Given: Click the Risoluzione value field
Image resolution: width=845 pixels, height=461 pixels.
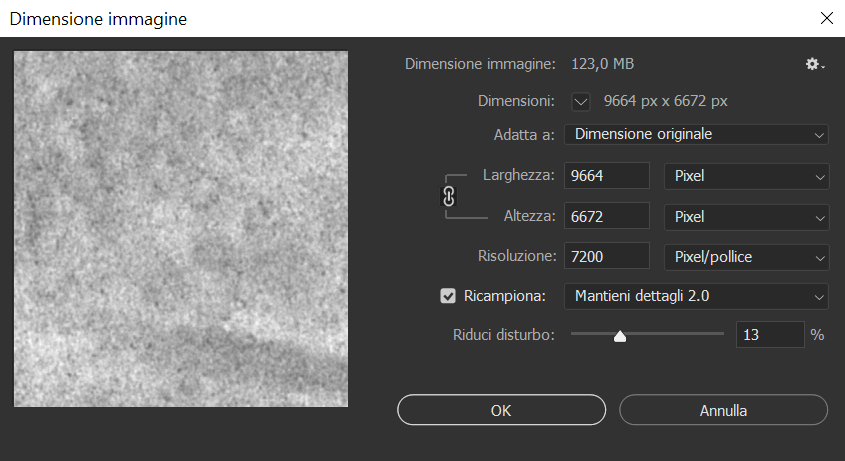Looking at the screenshot, I should coord(607,257).
